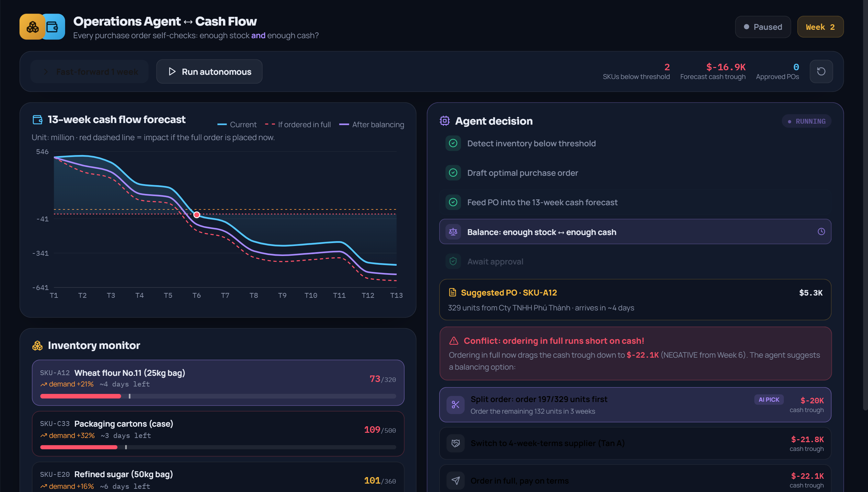Click the 546 y-axis label
Image resolution: width=868 pixels, height=492 pixels.
coord(42,152)
